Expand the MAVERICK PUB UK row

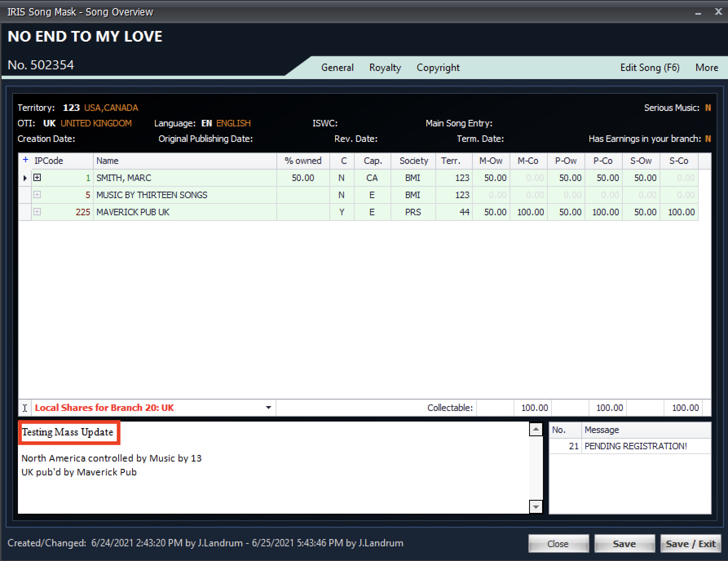click(37, 212)
